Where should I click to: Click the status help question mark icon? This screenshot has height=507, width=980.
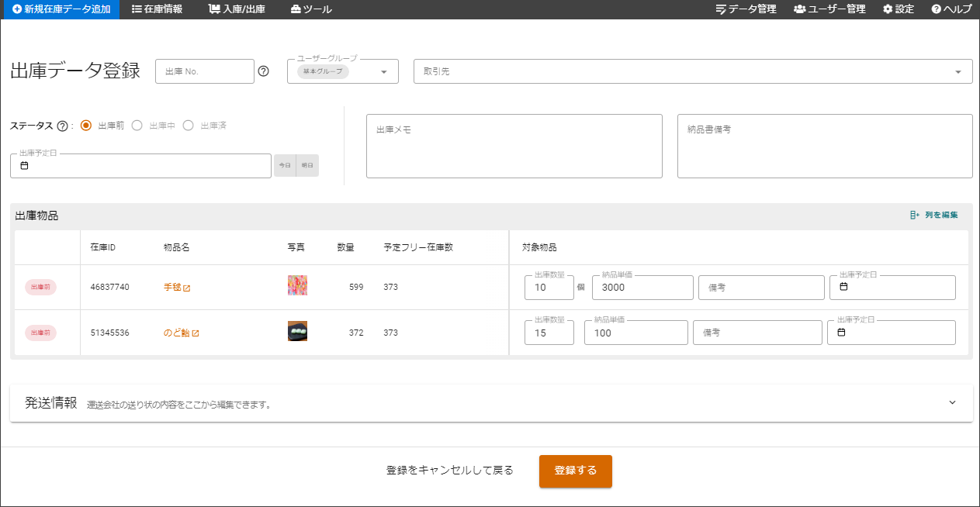62,126
